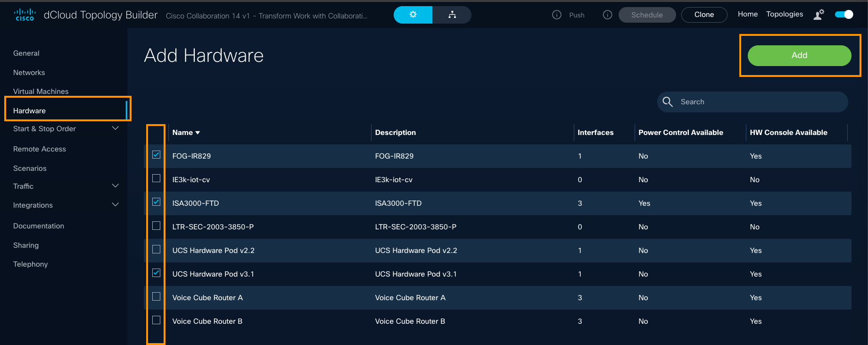Expand the Traffic chevron
This screenshot has width=868, height=345.
(115, 186)
